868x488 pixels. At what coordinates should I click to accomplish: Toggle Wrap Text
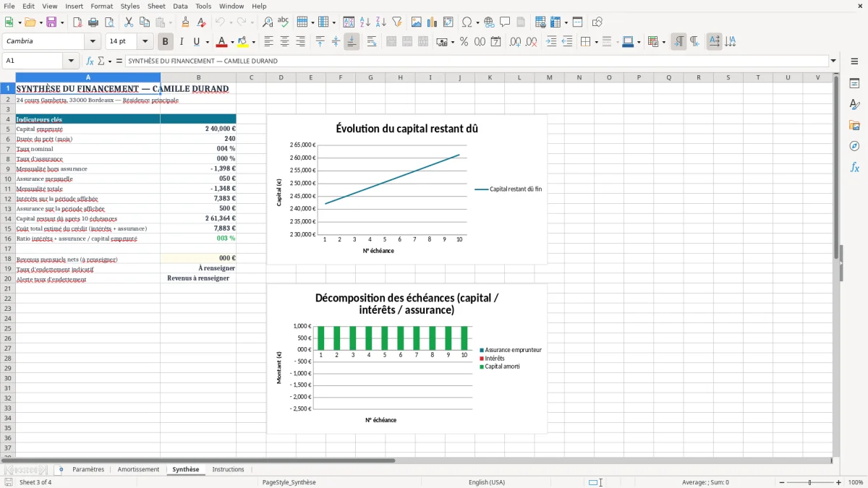click(x=372, y=42)
